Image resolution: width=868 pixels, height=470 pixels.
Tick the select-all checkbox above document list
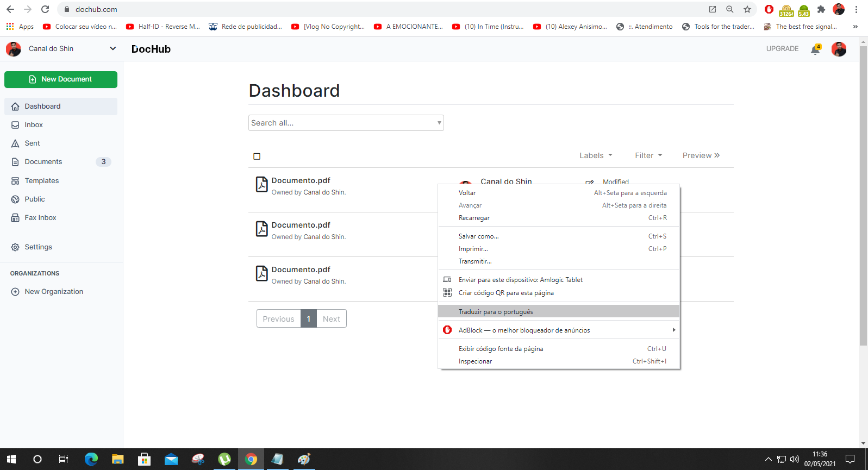(257, 156)
